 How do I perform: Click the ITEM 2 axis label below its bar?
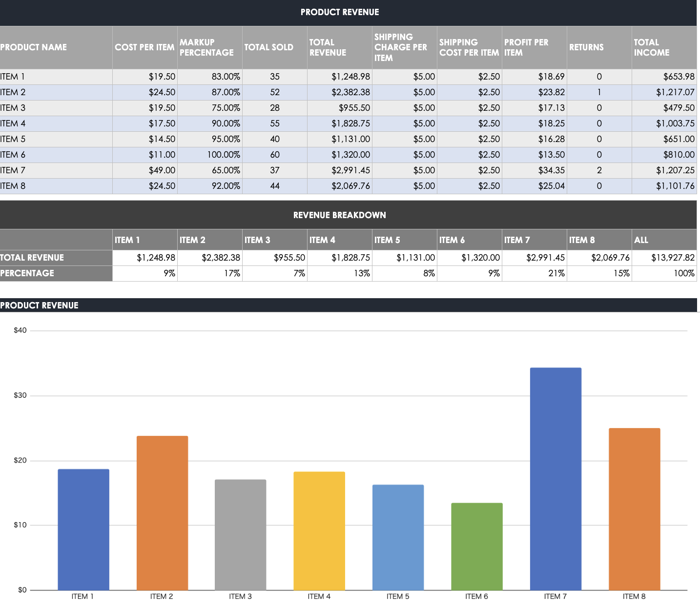click(x=162, y=596)
